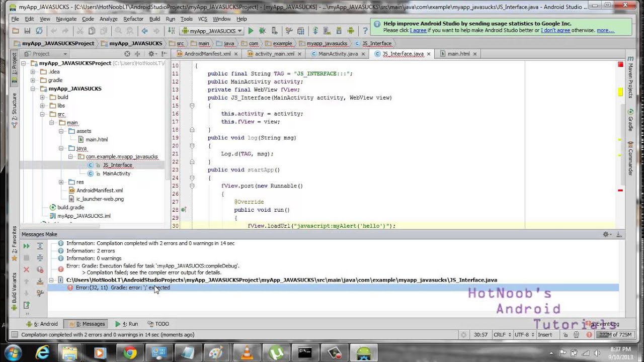This screenshot has height=362, width=644.
Task: Click the Hide Project panel icon
Action: [164, 54]
